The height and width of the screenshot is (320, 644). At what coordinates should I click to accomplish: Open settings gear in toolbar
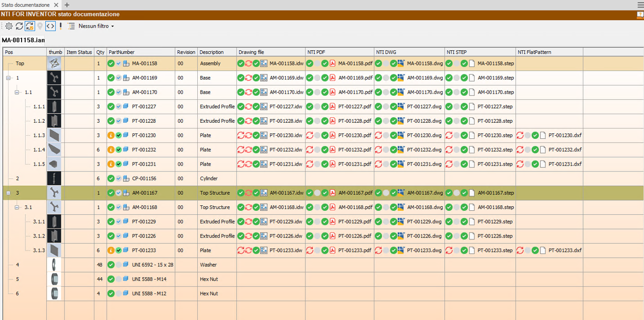click(x=9, y=26)
